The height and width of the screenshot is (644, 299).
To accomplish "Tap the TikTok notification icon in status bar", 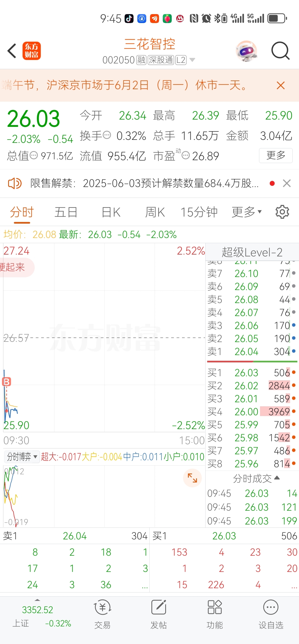I will pos(129,18).
